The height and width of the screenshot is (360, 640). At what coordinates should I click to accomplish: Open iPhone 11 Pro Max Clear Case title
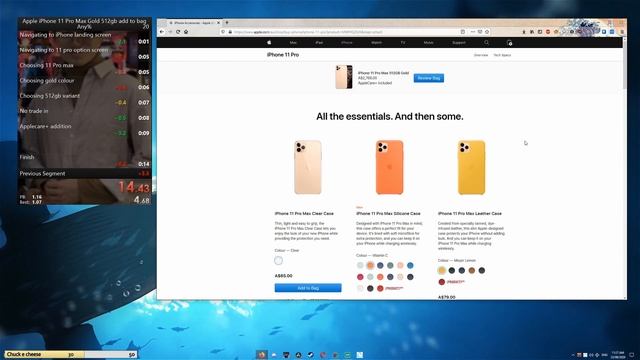[x=304, y=213]
